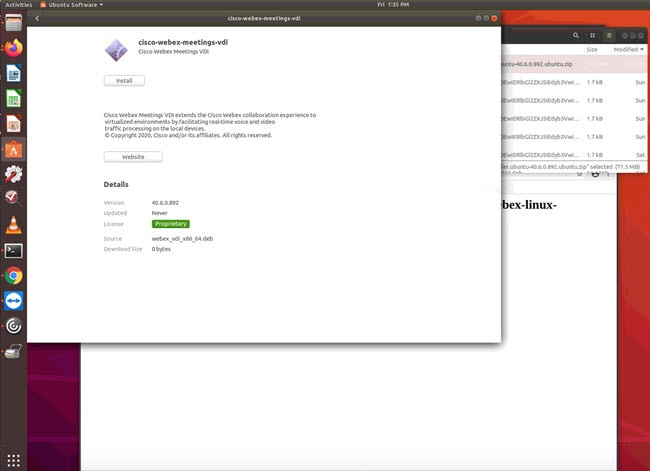Viewport: 650px width, 471px height.
Task: Open LibreOffice Impress from the dock
Action: [13, 124]
